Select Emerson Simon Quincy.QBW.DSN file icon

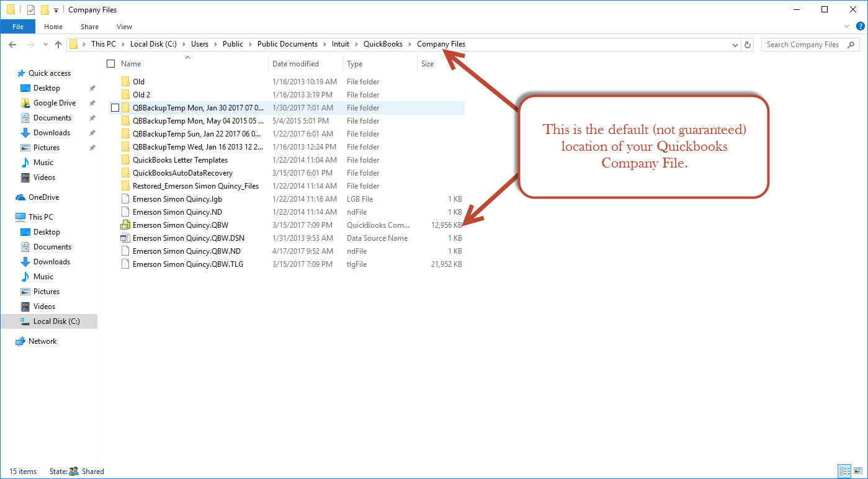tap(125, 238)
